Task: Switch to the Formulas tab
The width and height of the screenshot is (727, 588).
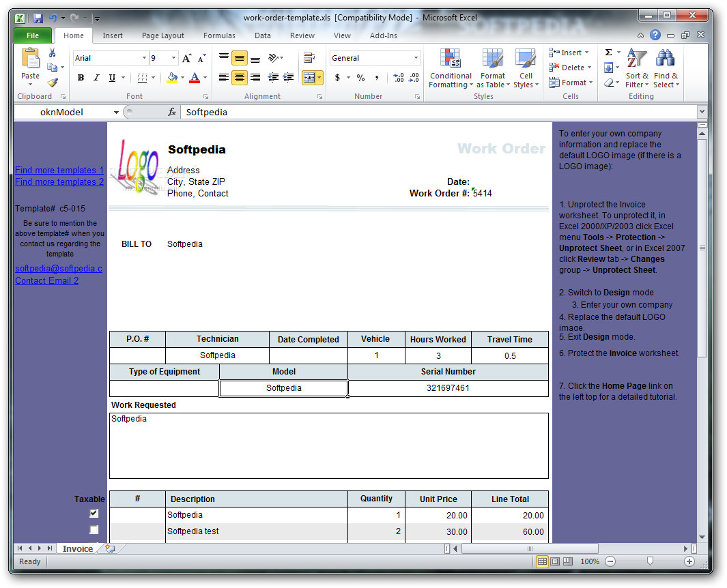Action: [219, 35]
